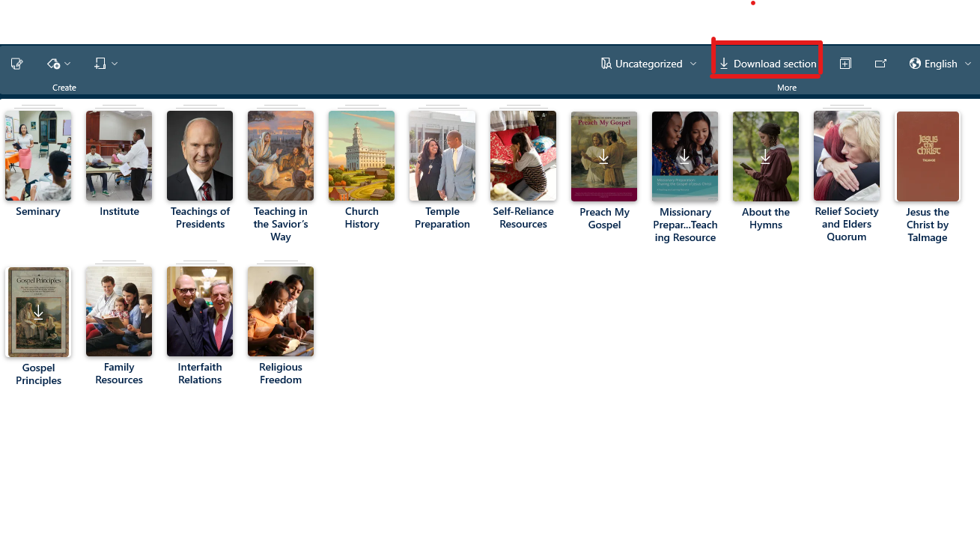Click Teaching in the Savior's Way label
Viewport: 980px width, 548px height.
(x=281, y=224)
